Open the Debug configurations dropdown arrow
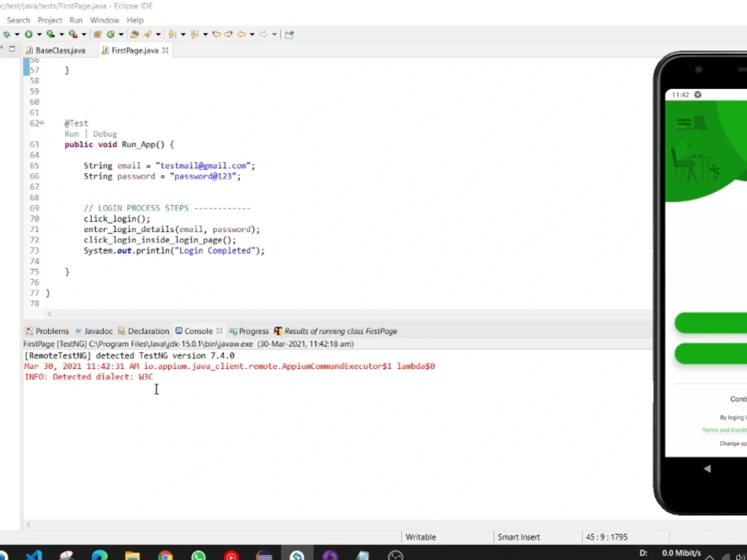The height and width of the screenshot is (560, 747). pos(16,34)
